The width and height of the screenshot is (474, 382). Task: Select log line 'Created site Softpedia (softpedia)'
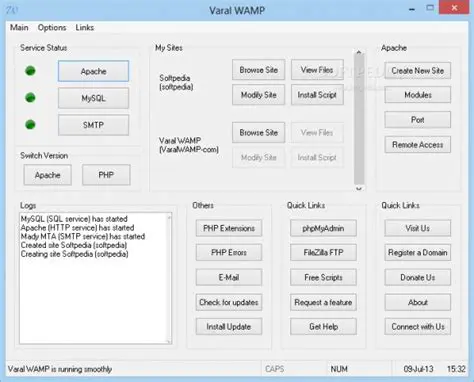coord(74,245)
